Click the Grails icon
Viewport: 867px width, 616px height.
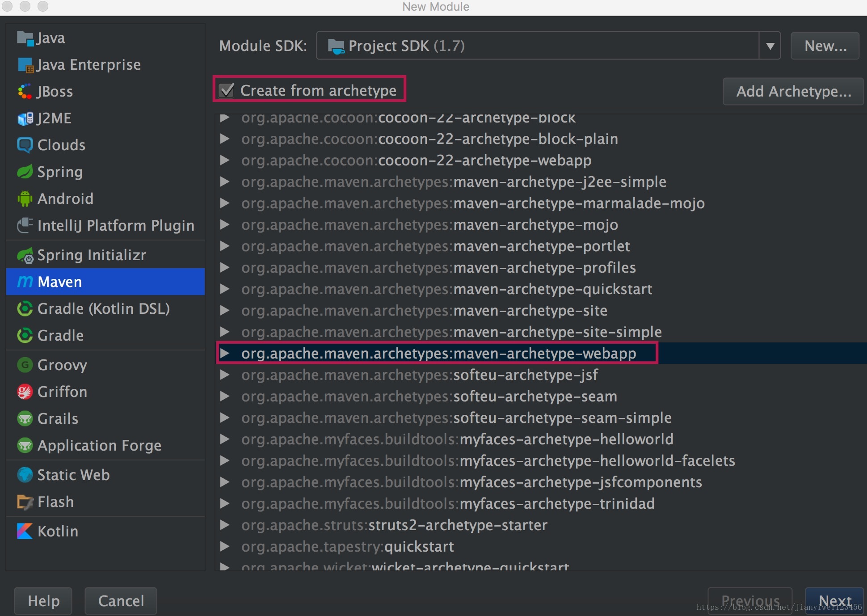[25, 419]
